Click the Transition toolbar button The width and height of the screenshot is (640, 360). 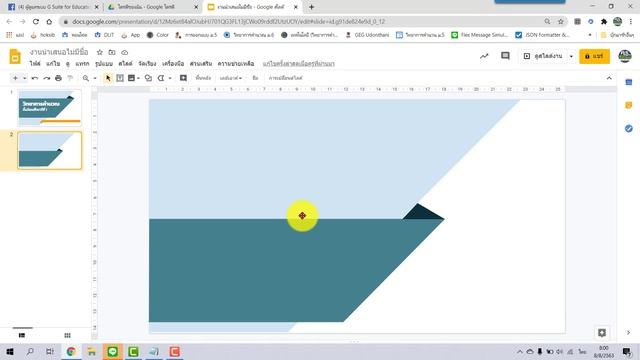pos(285,78)
